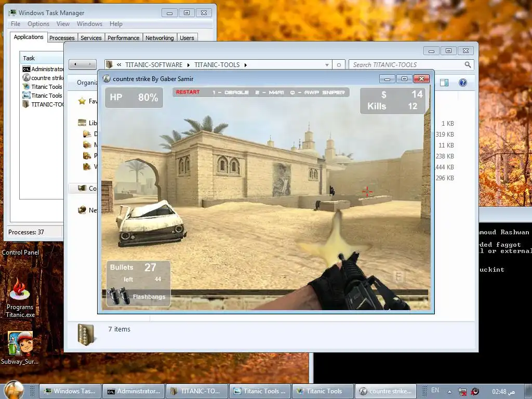532x399 pixels.
Task: Click the Explorer back arrow button
Action: click(75, 64)
